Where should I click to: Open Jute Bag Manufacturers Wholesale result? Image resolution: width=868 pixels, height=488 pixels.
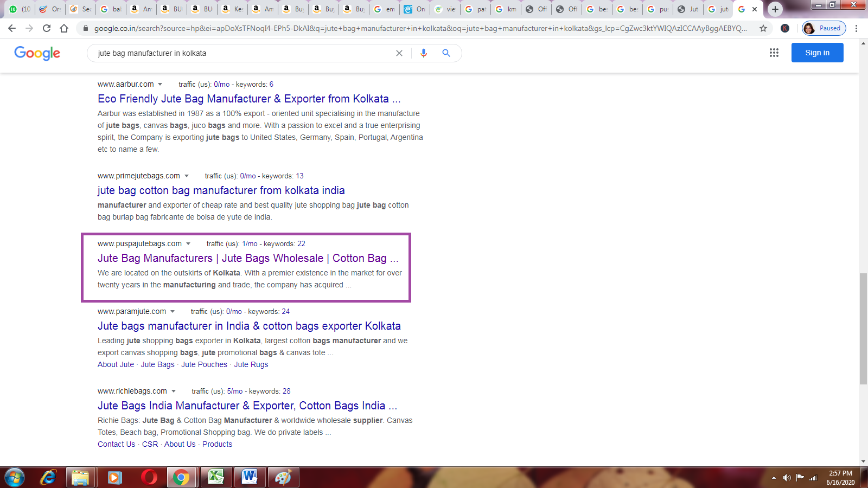coord(248,258)
